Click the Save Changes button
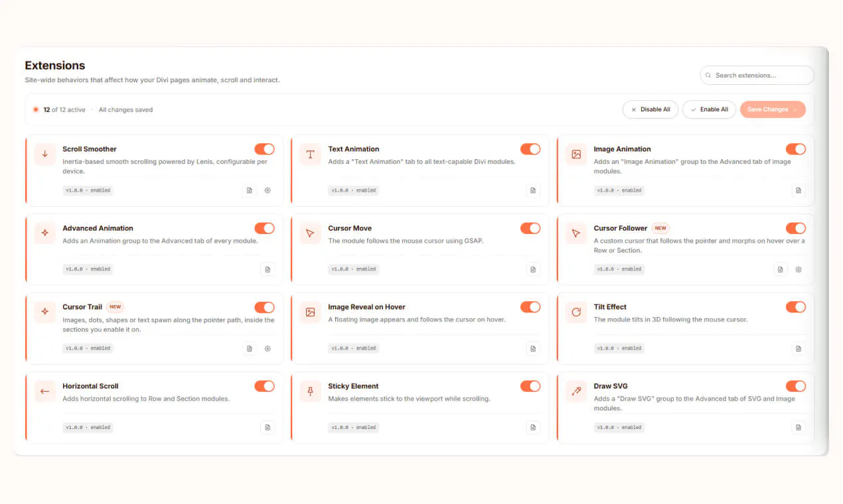Image resolution: width=843 pixels, height=504 pixels. click(773, 109)
